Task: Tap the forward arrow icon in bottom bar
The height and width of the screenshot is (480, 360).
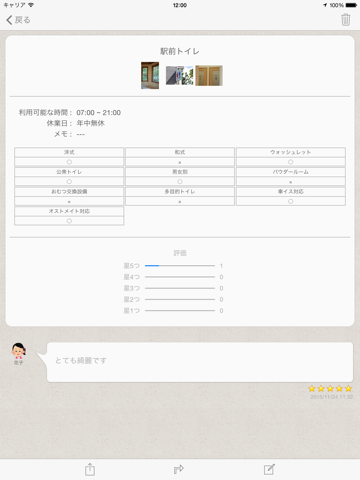Action: (x=179, y=469)
